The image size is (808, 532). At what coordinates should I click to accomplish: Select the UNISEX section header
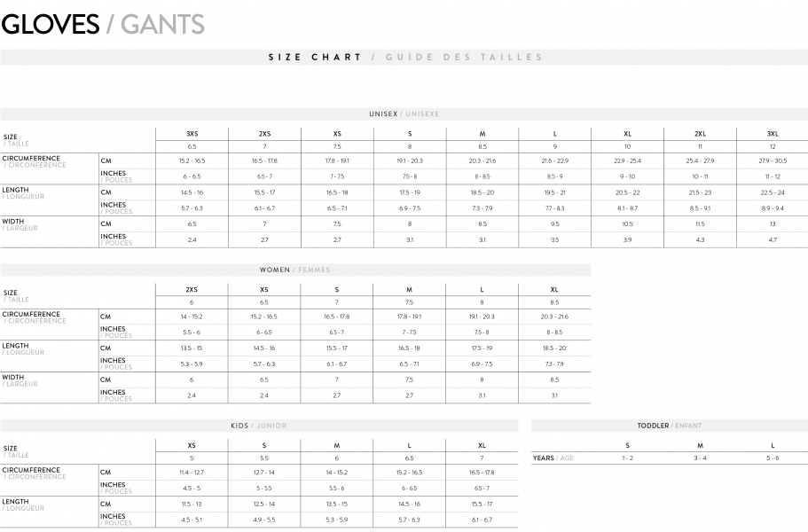tap(404, 114)
